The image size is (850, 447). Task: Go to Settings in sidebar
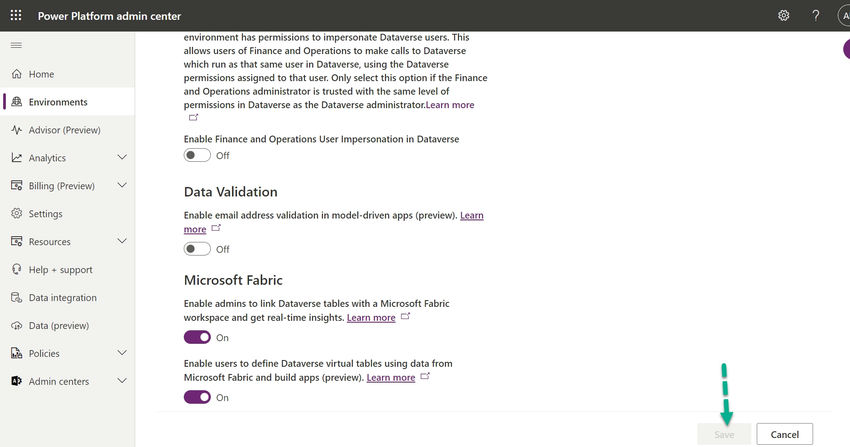45,214
